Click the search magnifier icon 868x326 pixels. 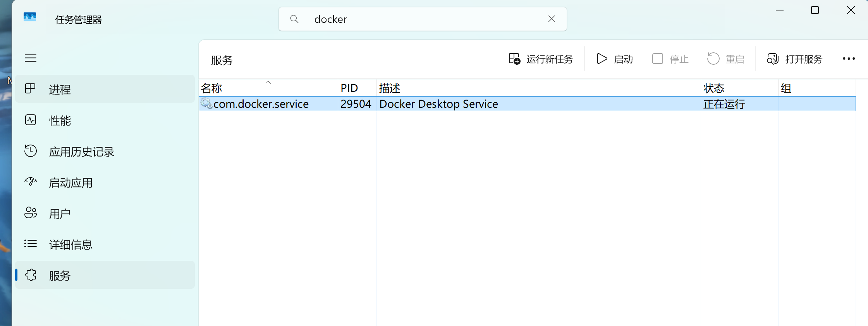coord(294,19)
